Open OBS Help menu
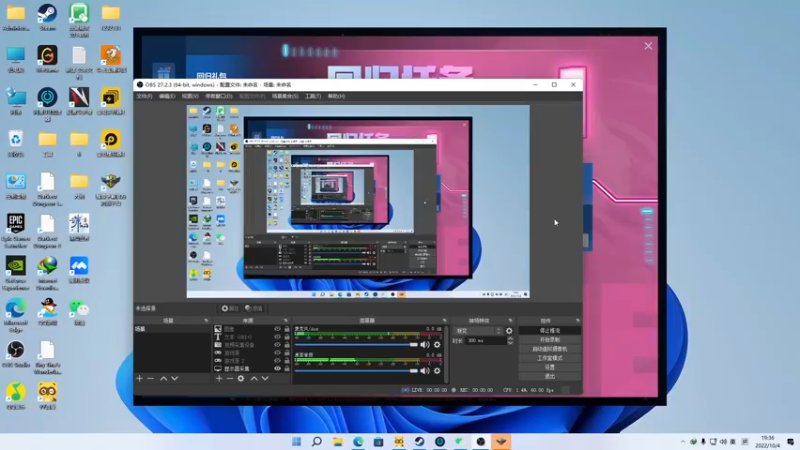Image resolution: width=800 pixels, height=450 pixels. point(336,96)
